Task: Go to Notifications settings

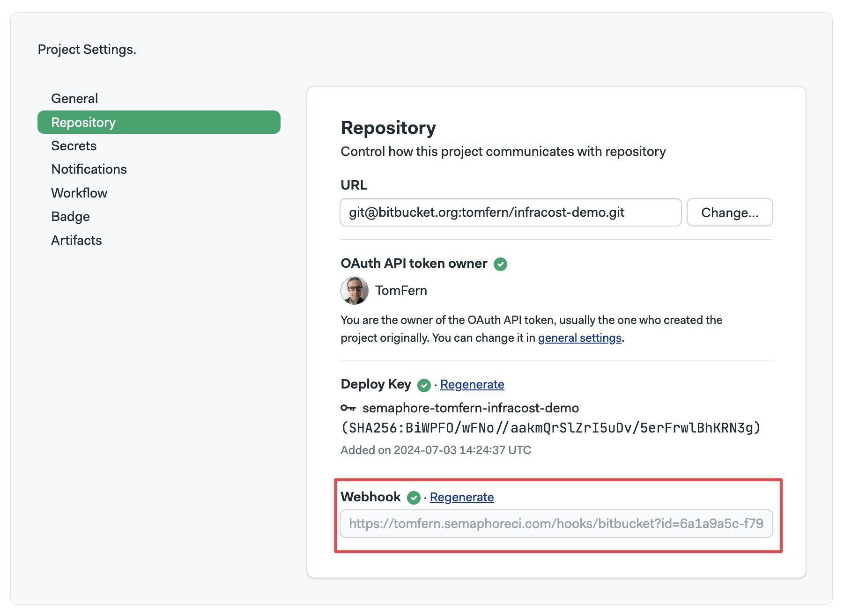Action: click(x=89, y=169)
